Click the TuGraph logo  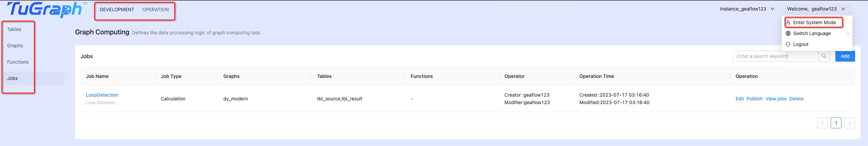44,10
